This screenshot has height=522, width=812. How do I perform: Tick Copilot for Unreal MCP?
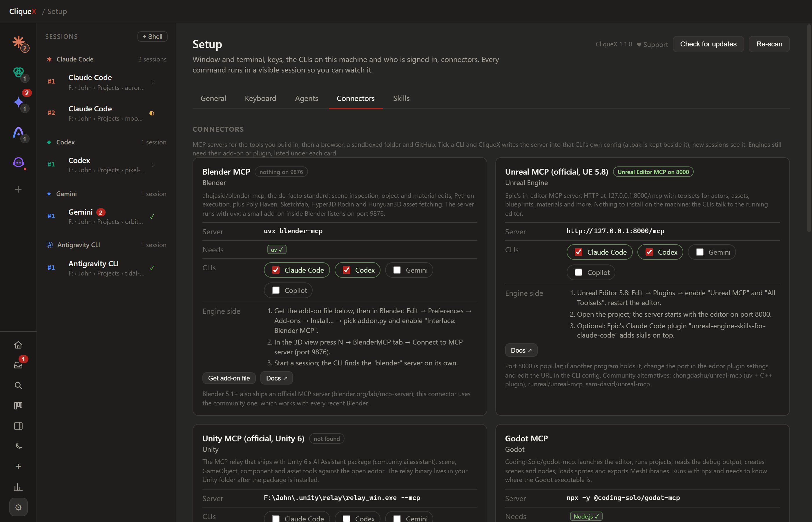579,273
